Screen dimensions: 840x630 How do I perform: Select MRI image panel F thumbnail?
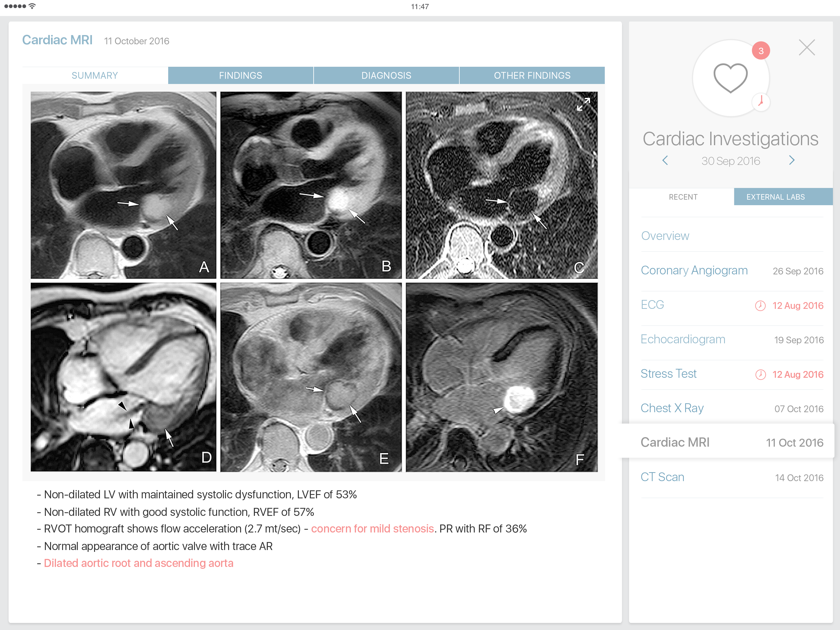pyautogui.click(x=501, y=377)
